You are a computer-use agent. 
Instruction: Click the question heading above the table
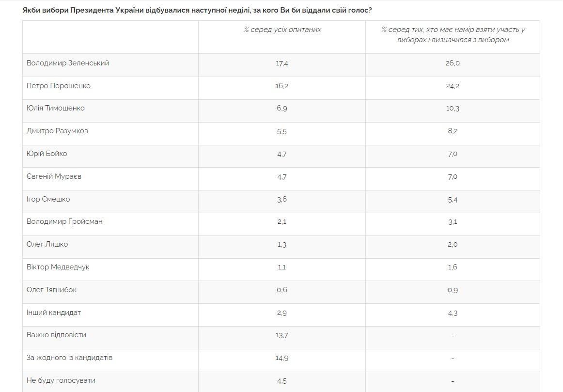point(197,10)
